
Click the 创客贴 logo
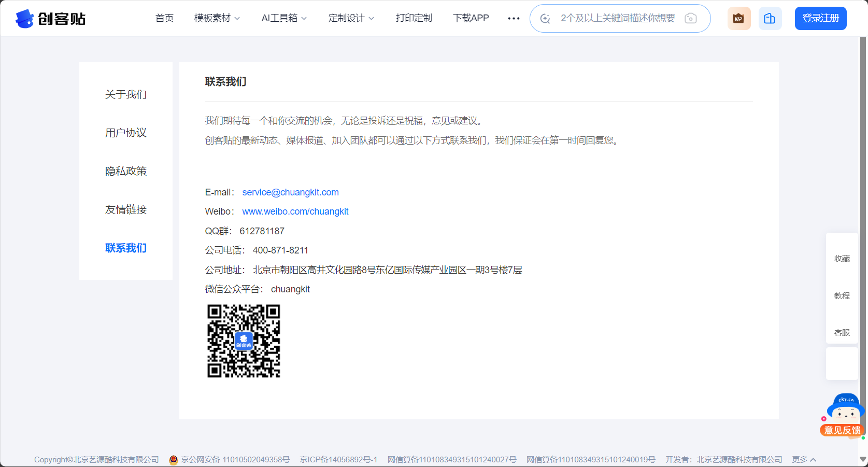point(50,19)
